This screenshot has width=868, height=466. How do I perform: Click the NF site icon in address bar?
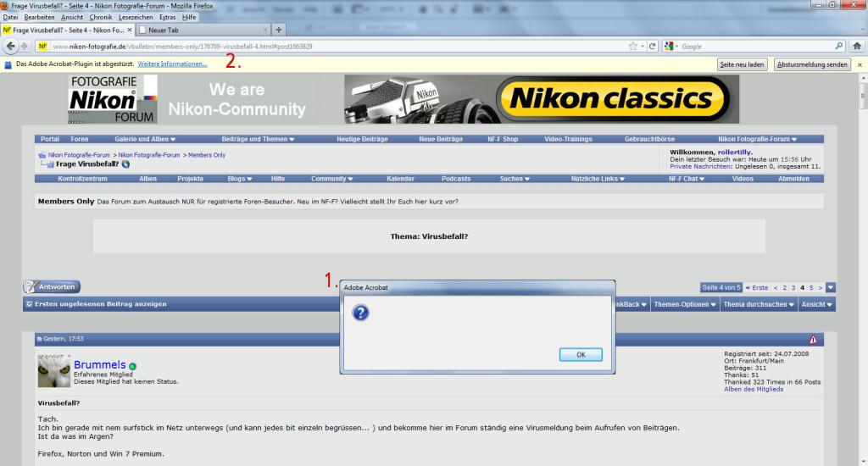coord(42,47)
